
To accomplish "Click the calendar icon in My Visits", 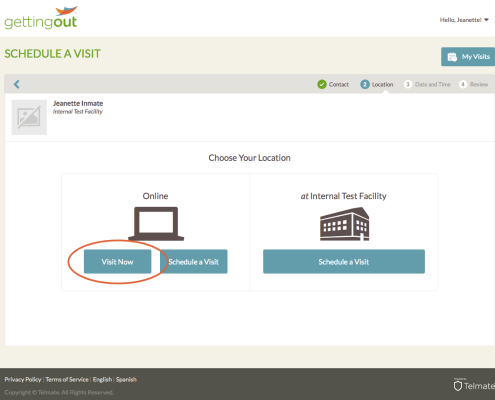I will (x=452, y=57).
